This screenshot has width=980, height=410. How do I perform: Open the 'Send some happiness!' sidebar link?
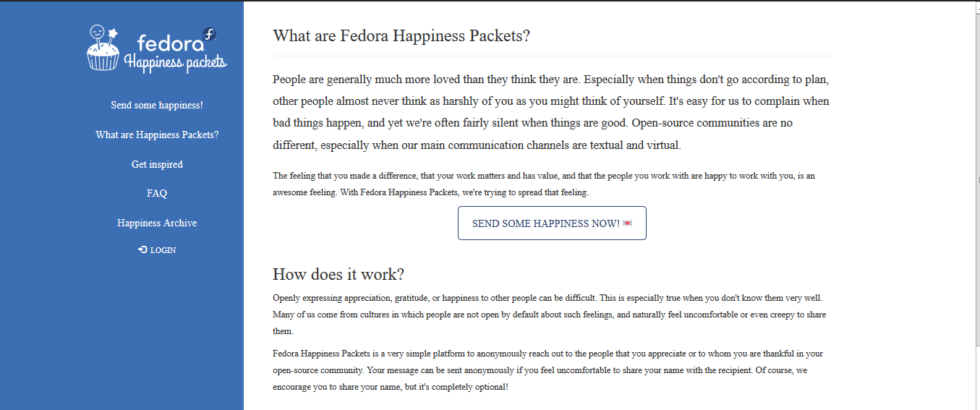pos(157,106)
